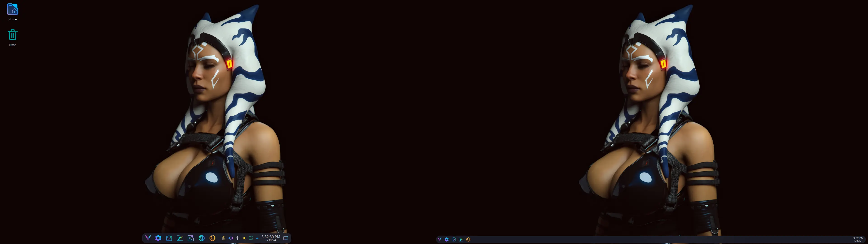The width and height of the screenshot is (868, 244).
Task: Open the Trash desktop icon
Action: click(12, 38)
